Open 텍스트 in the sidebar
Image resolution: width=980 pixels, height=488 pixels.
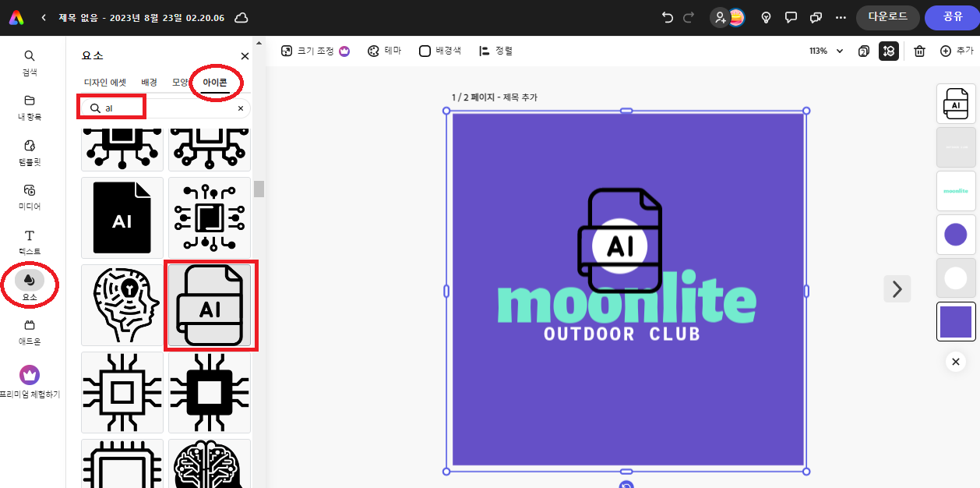[x=30, y=242]
